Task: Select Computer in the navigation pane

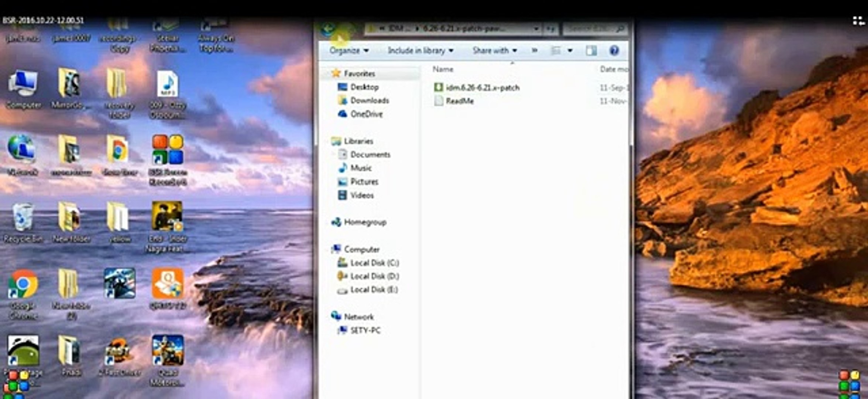Action: tap(356, 249)
